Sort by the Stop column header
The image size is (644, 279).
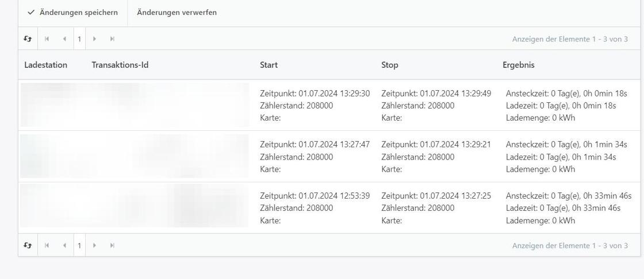coord(390,65)
